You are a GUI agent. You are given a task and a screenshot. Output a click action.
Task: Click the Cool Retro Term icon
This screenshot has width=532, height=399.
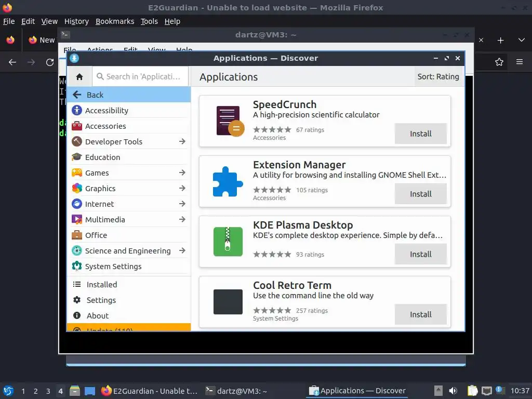(228, 302)
